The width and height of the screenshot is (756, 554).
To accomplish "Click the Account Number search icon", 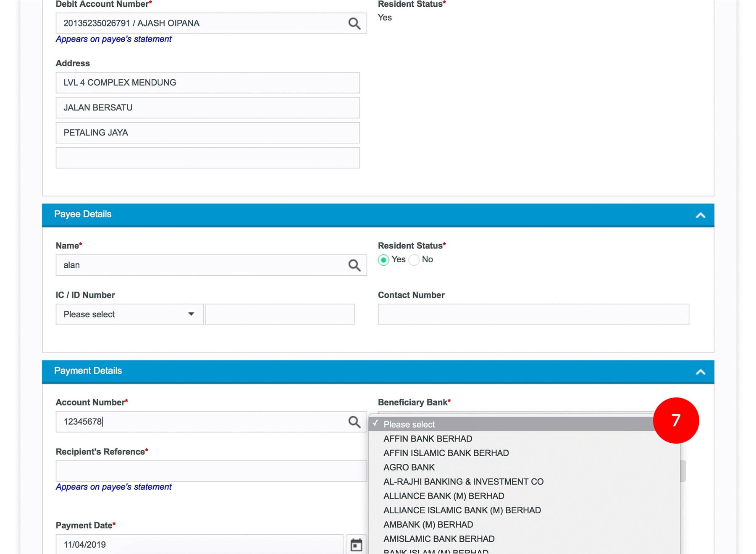I will [x=354, y=422].
